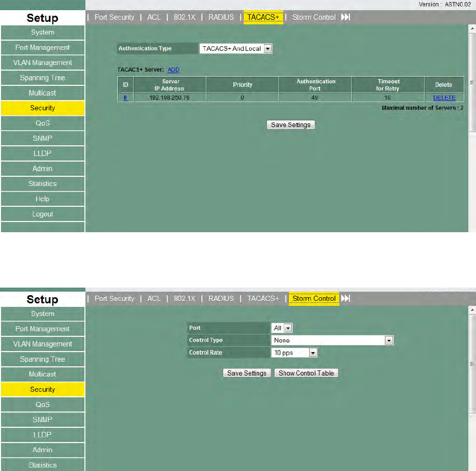Click server IP address 192.108.250.76 cell
The image size is (476, 471).
click(x=169, y=98)
